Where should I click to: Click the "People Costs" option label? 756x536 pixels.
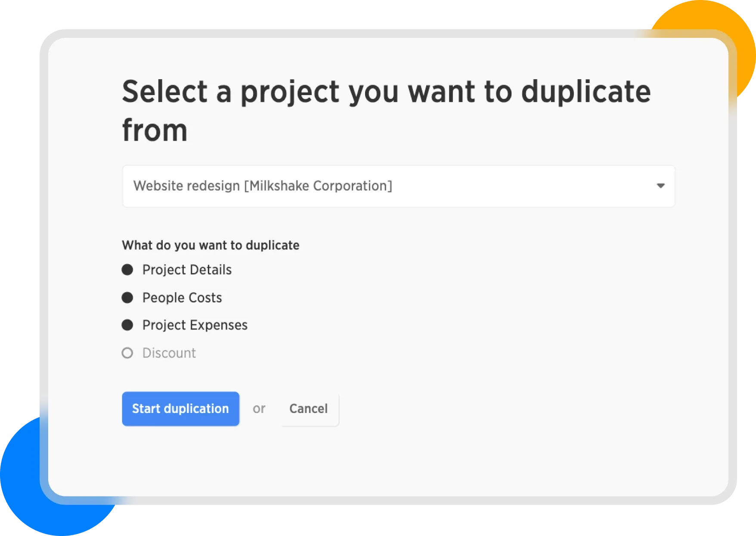(x=182, y=298)
